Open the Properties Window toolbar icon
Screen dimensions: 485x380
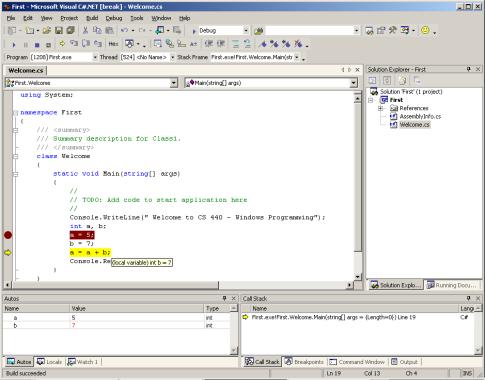pos(381,31)
